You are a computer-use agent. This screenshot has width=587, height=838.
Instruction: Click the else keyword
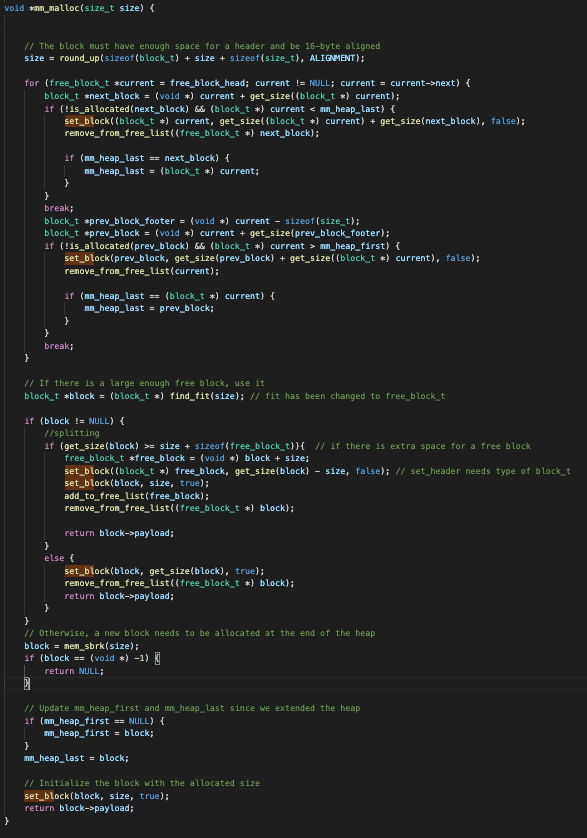[54, 558]
